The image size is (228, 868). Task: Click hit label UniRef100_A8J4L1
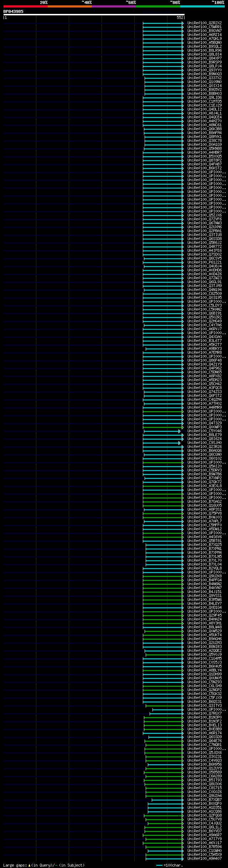point(204,113)
